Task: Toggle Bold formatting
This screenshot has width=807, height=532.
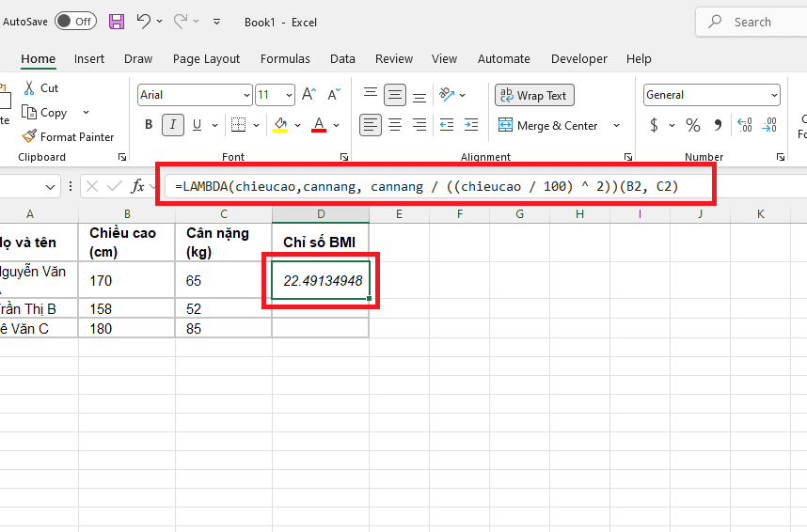Action: pos(149,124)
